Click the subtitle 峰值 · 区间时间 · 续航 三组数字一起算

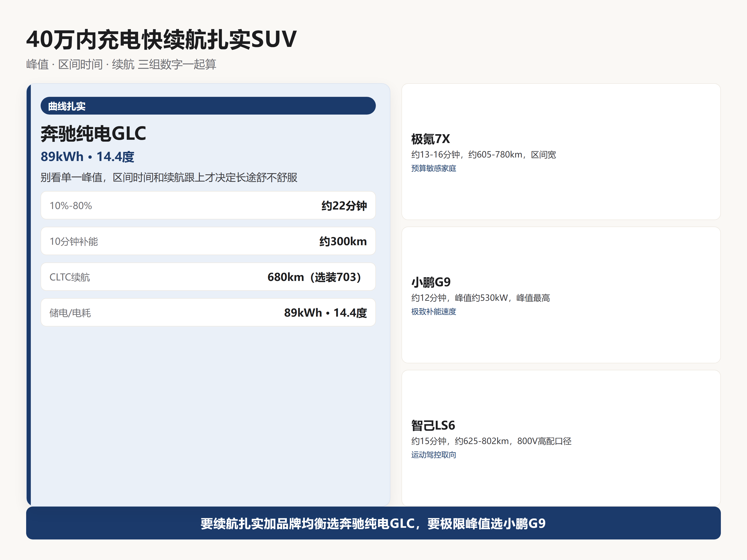coord(121,64)
